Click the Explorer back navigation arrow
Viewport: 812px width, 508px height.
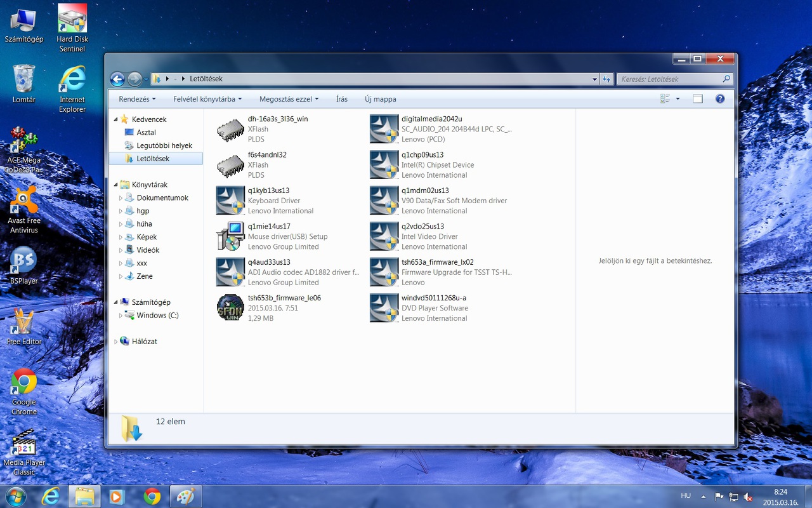point(117,79)
